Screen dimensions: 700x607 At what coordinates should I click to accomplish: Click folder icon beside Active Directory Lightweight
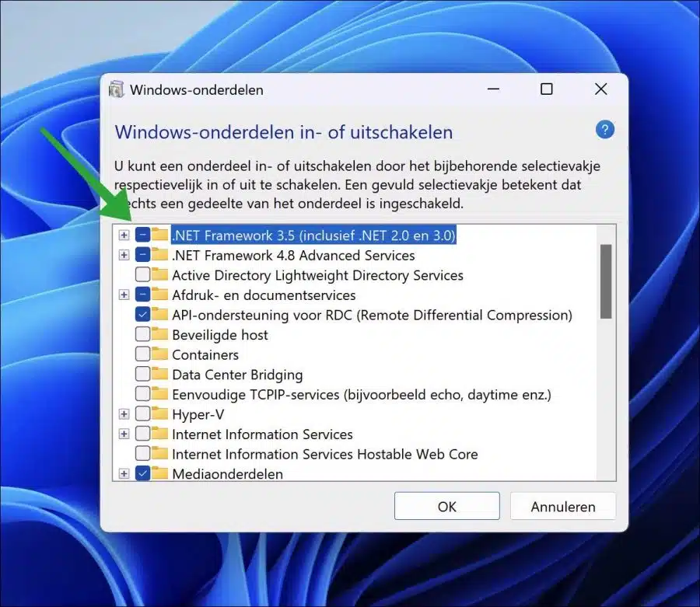coord(159,274)
